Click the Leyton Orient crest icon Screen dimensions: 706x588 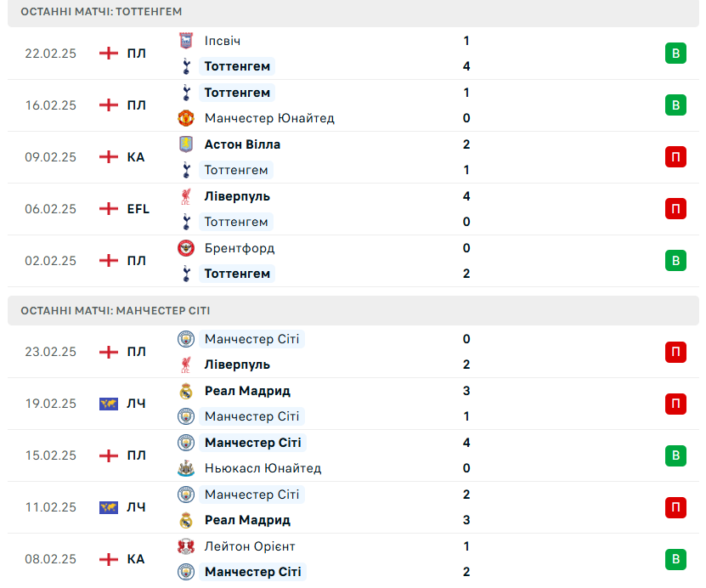pyautogui.click(x=186, y=546)
